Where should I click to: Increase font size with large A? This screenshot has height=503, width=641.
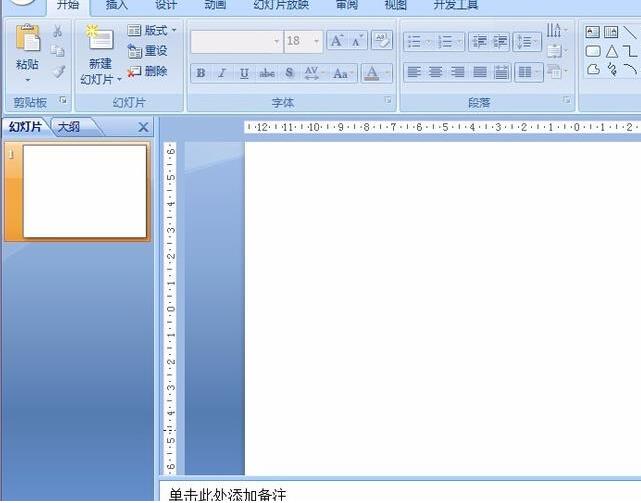[337, 41]
